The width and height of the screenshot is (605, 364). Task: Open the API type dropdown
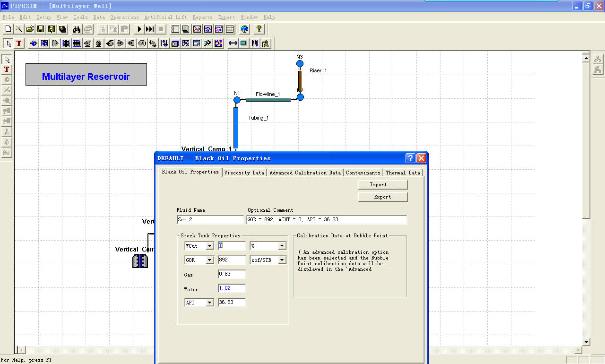[210, 303]
